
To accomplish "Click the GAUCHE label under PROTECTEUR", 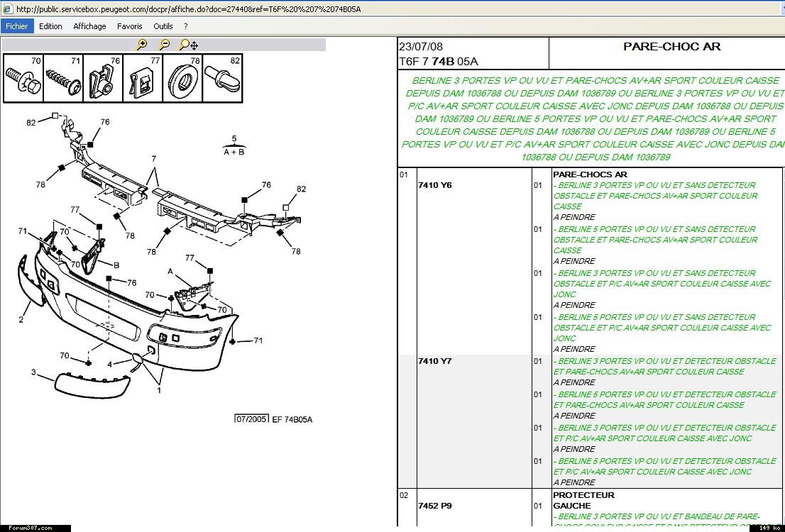I will (x=572, y=506).
